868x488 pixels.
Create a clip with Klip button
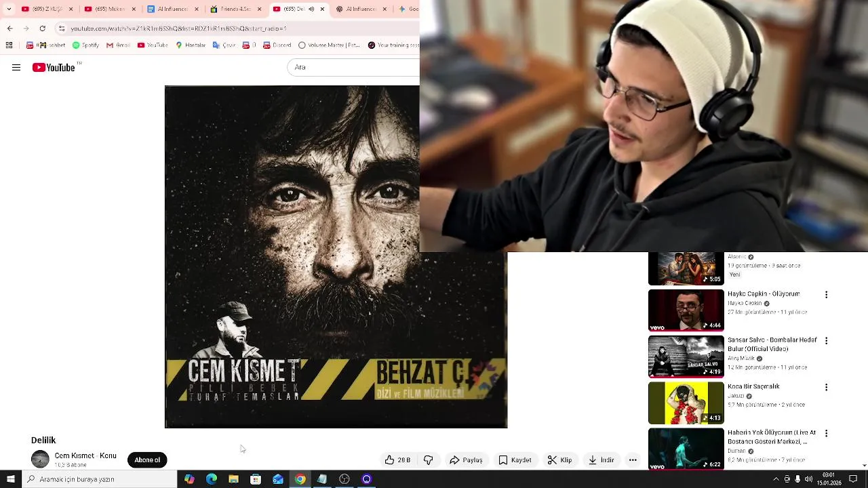point(560,460)
